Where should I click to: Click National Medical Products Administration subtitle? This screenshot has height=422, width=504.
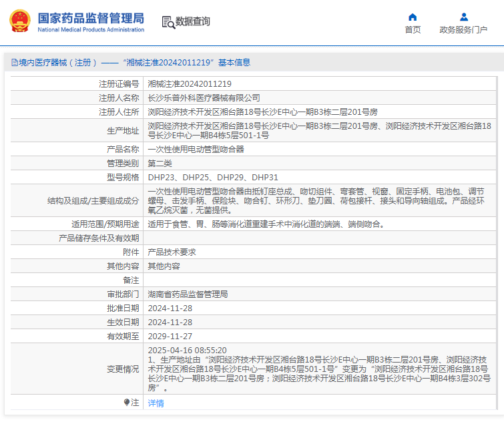(x=91, y=29)
